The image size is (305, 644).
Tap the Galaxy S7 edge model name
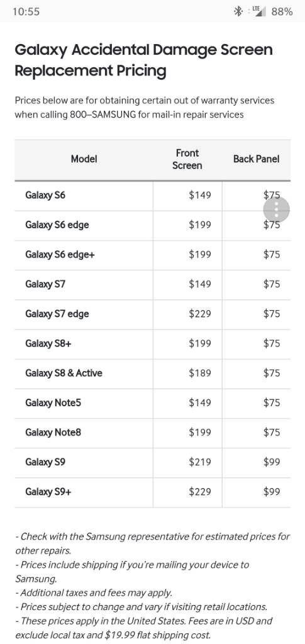57,314
